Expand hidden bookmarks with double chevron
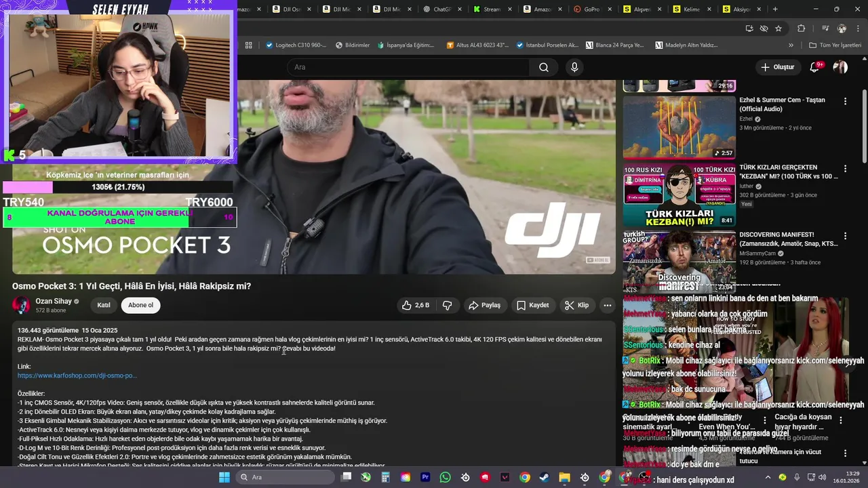The width and height of the screenshot is (868, 488). point(791,45)
